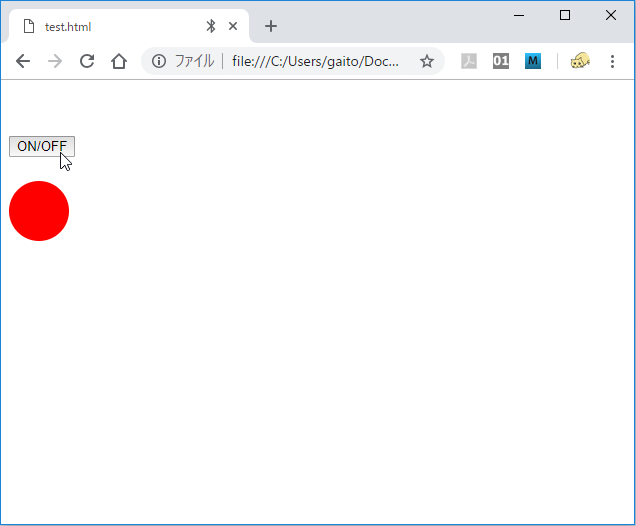Open the Chrome three-dot menu
Image resolution: width=636 pixels, height=526 pixels.
(x=612, y=61)
